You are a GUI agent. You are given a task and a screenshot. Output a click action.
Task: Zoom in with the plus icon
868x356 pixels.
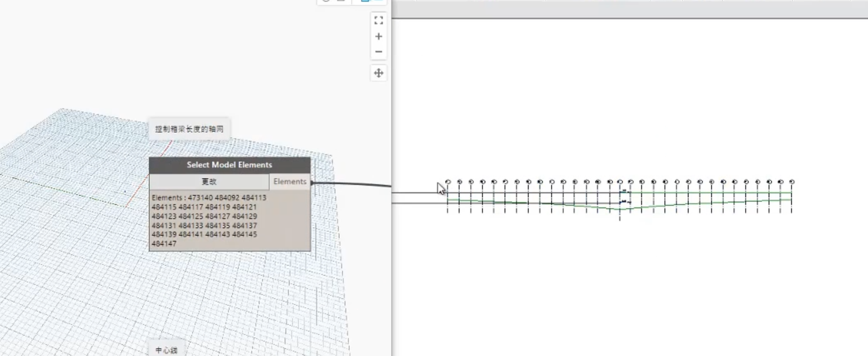click(x=379, y=36)
